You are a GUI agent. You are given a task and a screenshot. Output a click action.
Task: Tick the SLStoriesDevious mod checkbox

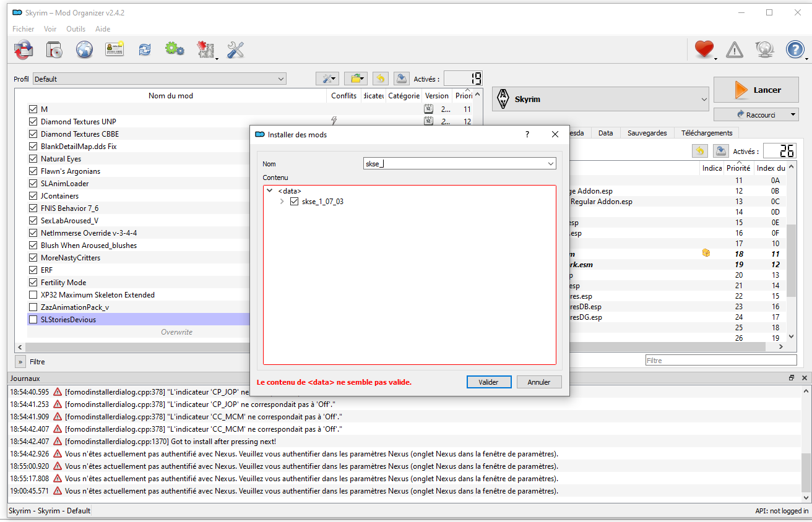(33, 320)
